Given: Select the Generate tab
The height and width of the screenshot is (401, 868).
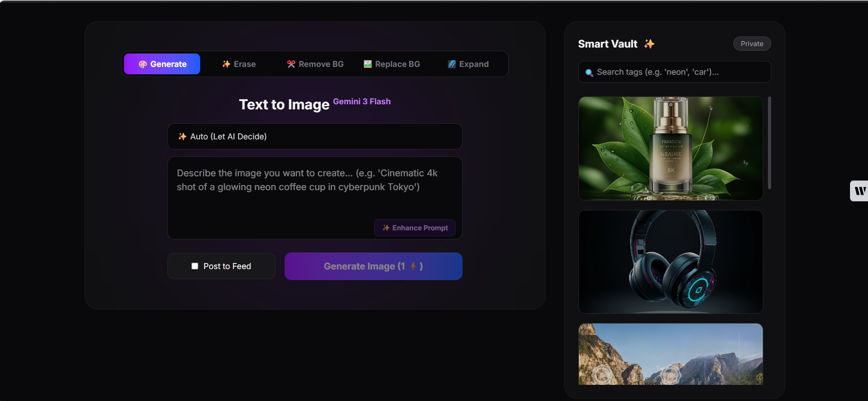Looking at the screenshot, I should point(162,64).
